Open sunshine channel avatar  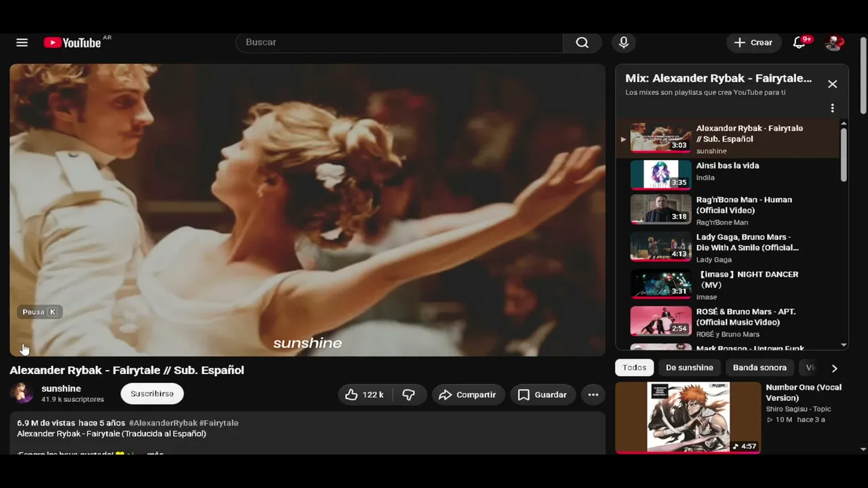click(22, 393)
